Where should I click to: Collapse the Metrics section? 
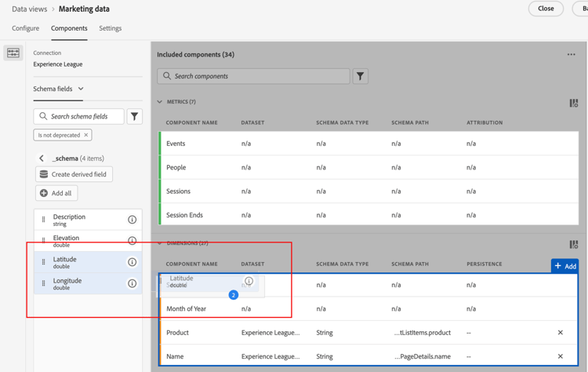point(160,102)
